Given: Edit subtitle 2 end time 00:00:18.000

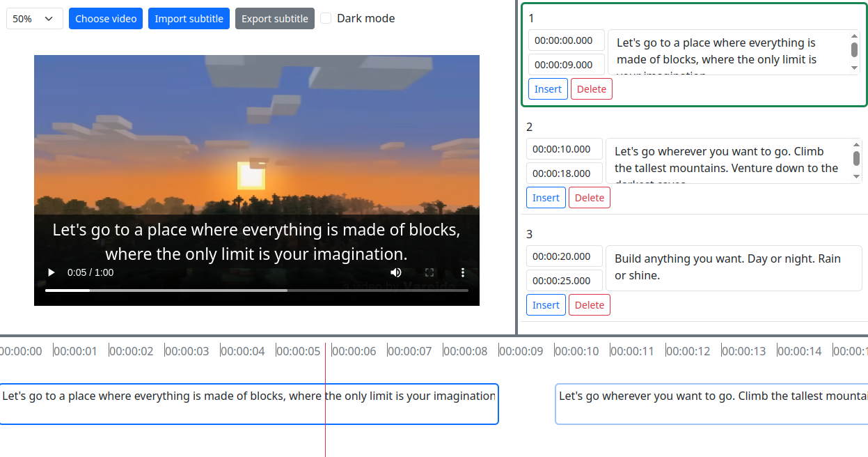Looking at the screenshot, I should [x=565, y=173].
